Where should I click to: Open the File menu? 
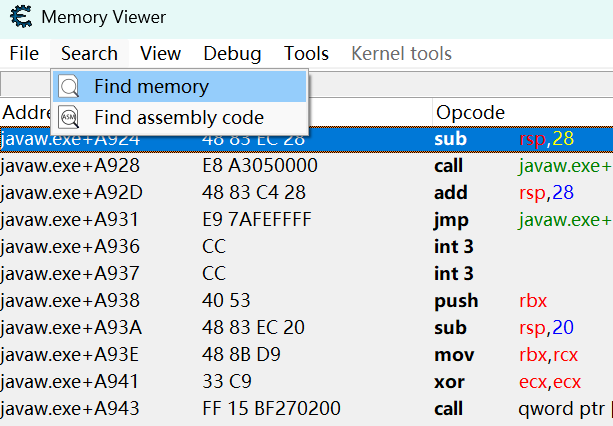tap(23, 54)
